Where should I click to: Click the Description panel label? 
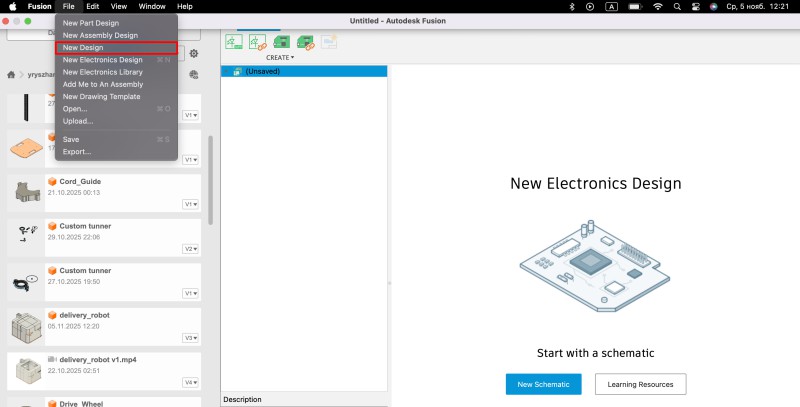[242, 399]
